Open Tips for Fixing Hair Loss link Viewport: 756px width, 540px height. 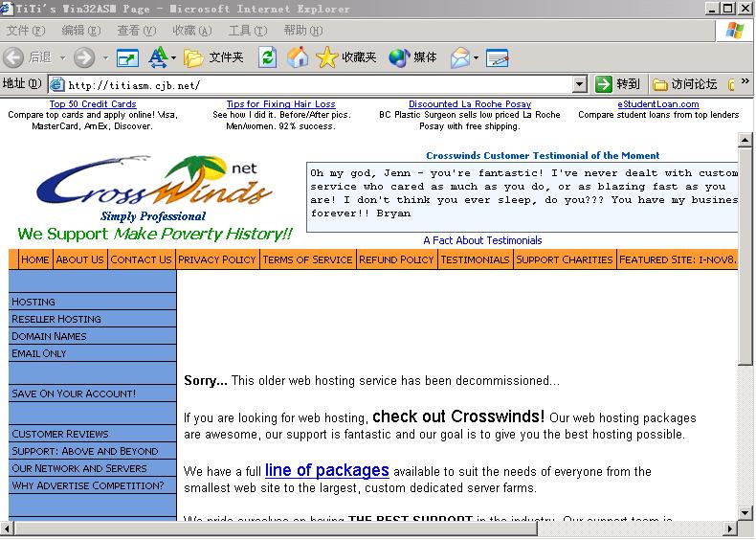(280, 104)
